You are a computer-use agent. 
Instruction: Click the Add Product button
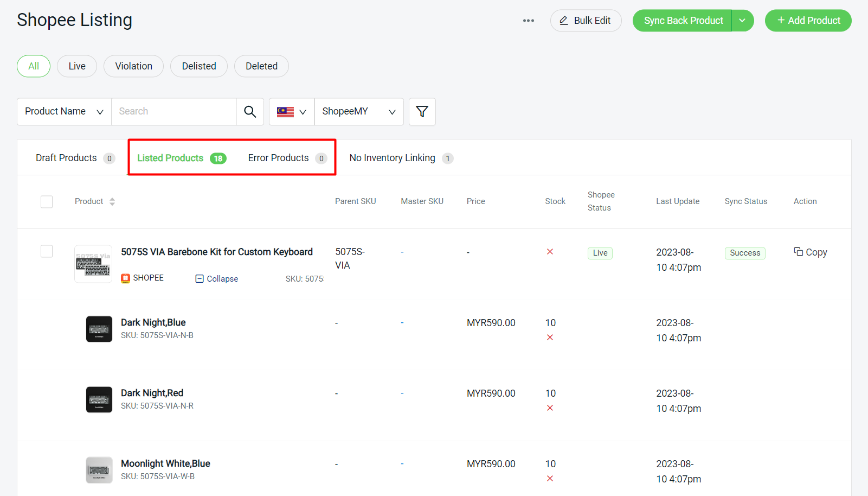pos(808,21)
